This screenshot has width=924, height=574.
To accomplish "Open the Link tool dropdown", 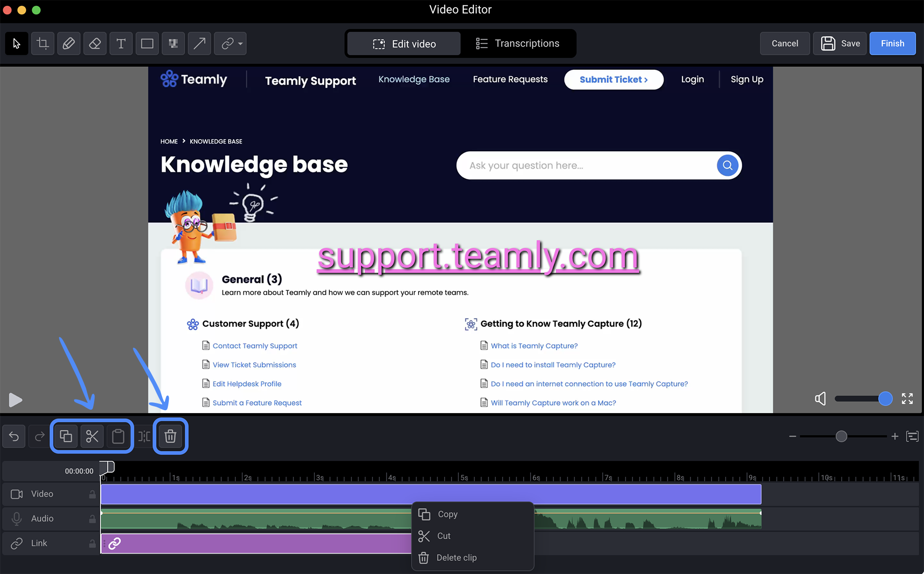I will tap(231, 44).
